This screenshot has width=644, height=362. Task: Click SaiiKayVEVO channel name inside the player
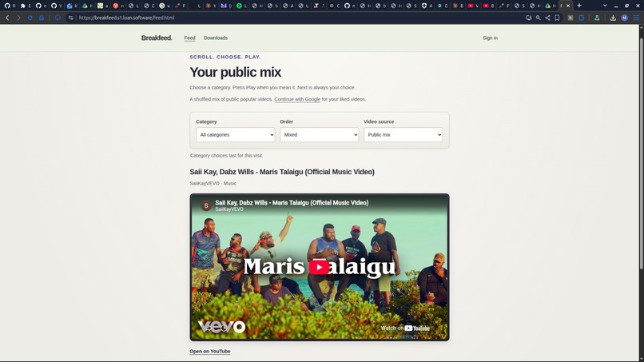click(x=229, y=209)
